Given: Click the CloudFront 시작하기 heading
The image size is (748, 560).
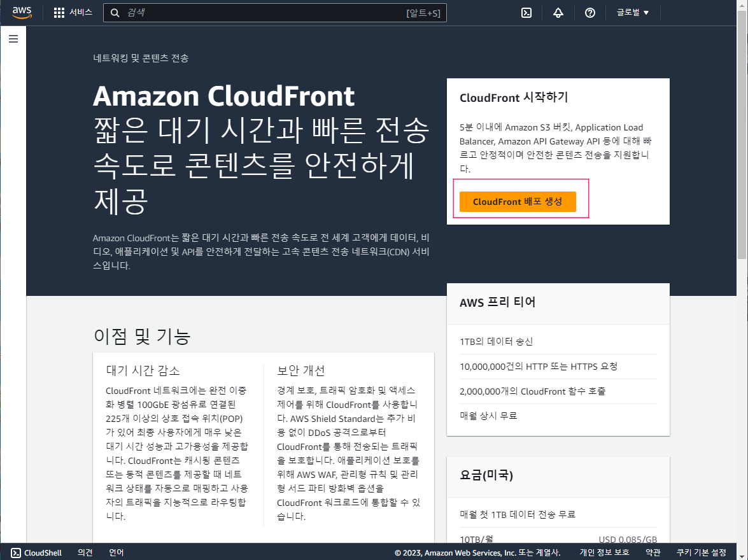Looking at the screenshot, I should click(x=514, y=97).
